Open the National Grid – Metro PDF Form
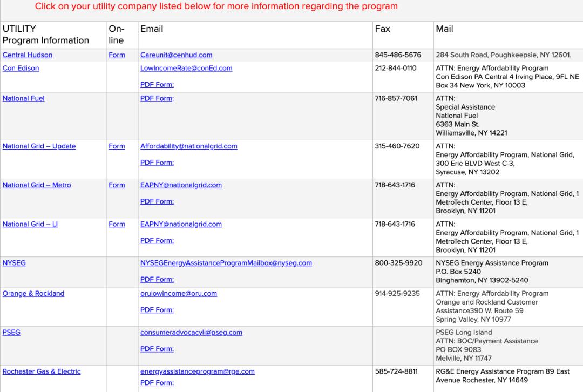Viewport: 583px width, 392px height. 157,201
